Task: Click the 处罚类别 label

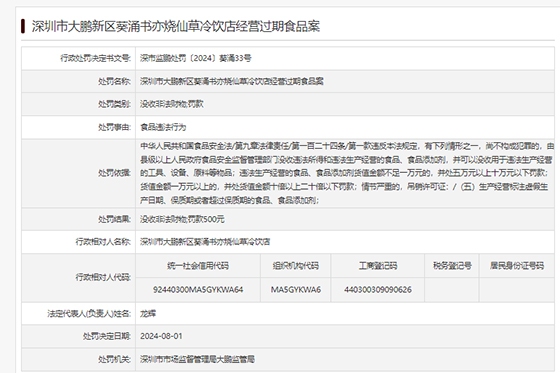Action: point(114,104)
